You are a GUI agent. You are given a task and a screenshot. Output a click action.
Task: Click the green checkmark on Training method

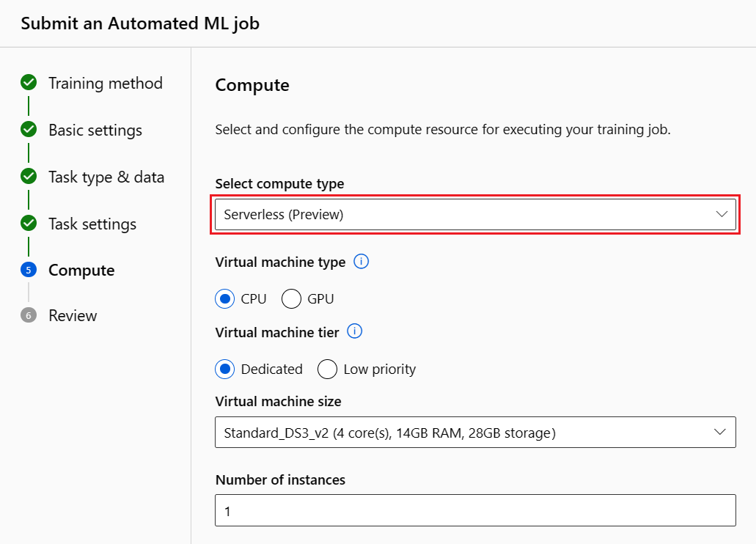[x=29, y=83]
